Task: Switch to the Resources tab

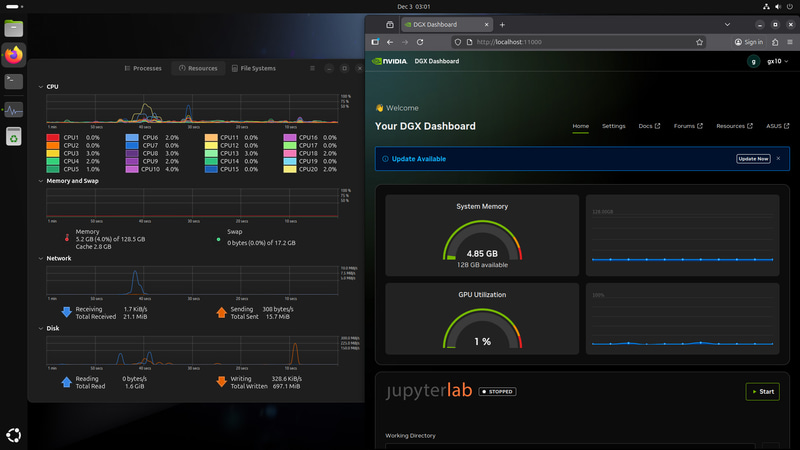Action: (198, 68)
